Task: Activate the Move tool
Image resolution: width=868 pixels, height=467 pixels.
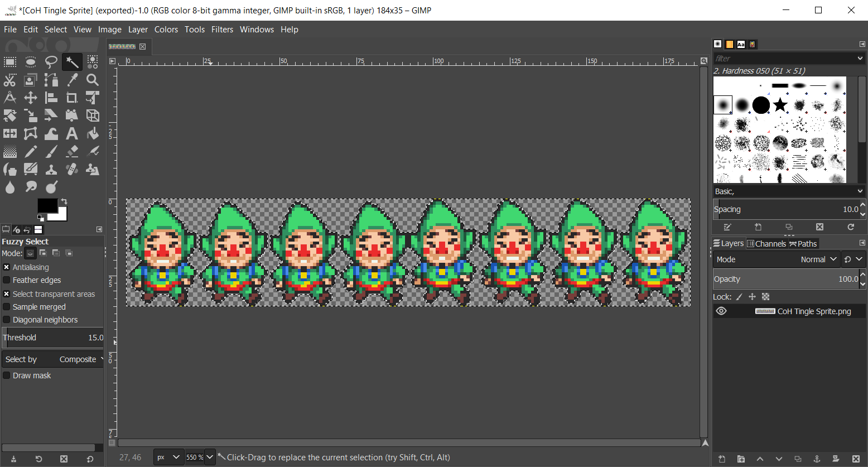Action: pos(31,98)
